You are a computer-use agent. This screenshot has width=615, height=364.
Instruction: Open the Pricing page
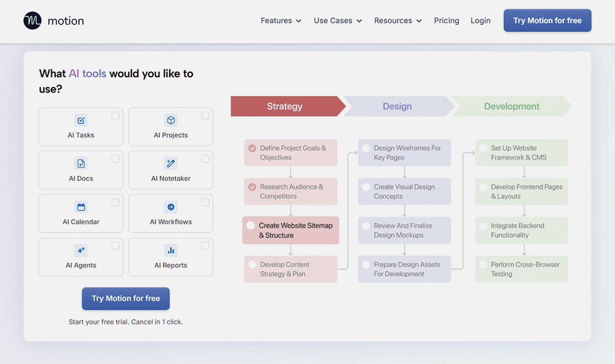pyautogui.click(x=446, y=20)
